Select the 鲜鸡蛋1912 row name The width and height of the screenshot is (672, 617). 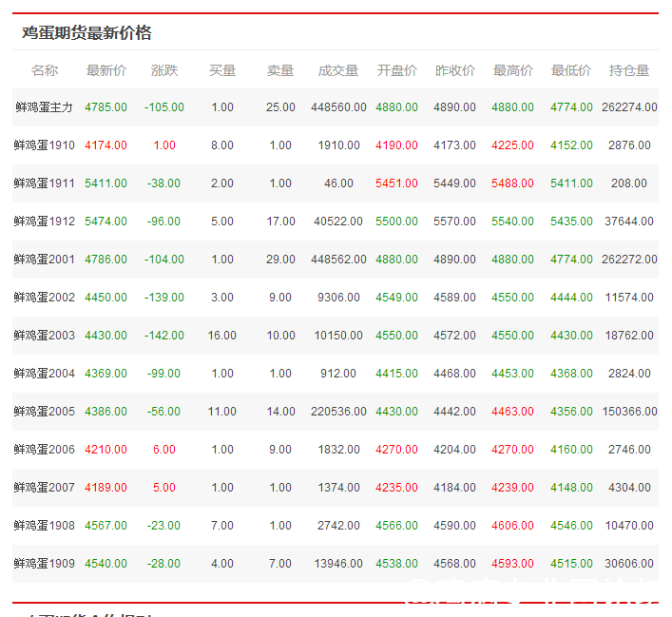pos(45,222)
